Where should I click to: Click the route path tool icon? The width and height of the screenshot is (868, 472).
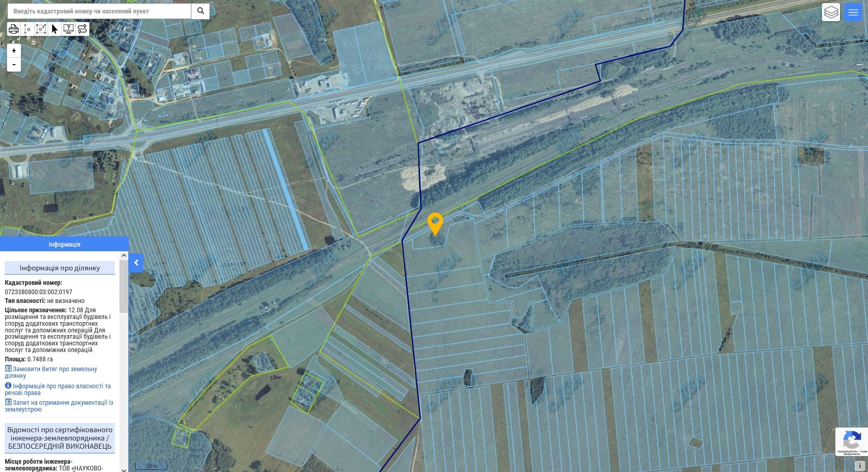point(82,29)
